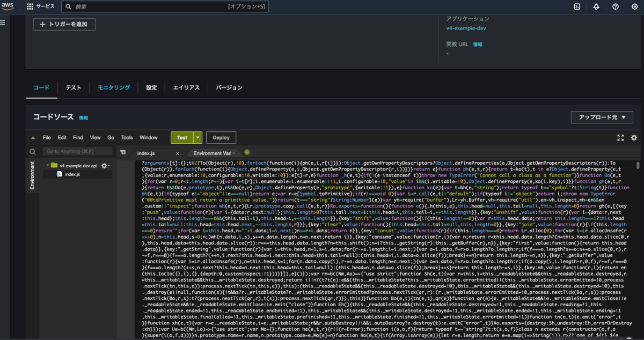Collapse the v4-example-dev-api folder arrow
The image size is (644, 340).
[47, 166]
